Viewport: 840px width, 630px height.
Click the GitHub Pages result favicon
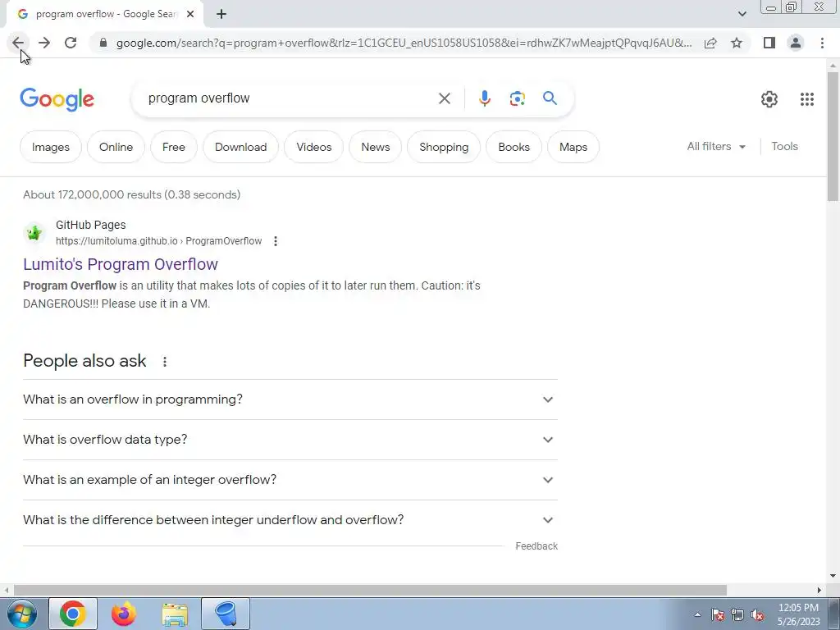[x=34, y=233]
